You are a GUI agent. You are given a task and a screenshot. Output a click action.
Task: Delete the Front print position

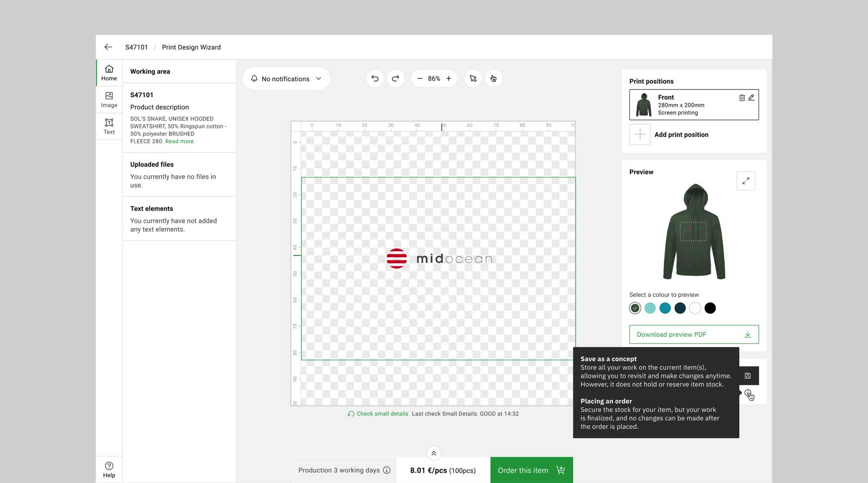(742, 97)
